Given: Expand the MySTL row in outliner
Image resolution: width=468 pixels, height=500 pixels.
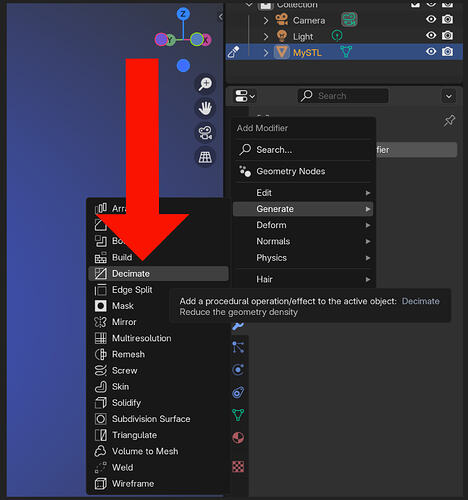Looking at the screenshot, I should pyautogui.click(x=266, y=53).
